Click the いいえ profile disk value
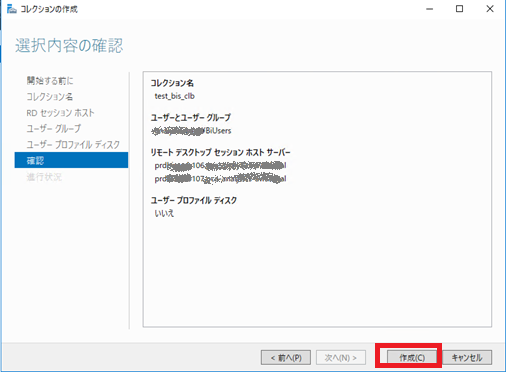The height and width of the screenshot is (372, 506). [x=164, y=213]
